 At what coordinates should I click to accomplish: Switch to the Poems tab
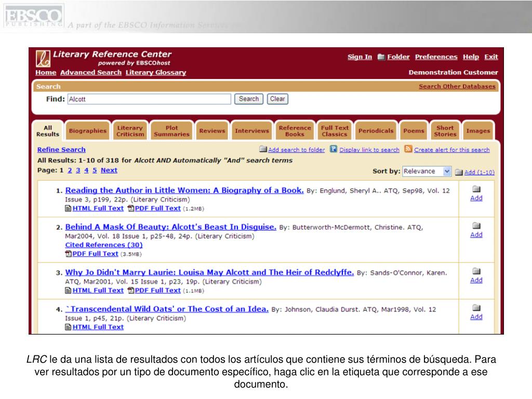(414, 131)
